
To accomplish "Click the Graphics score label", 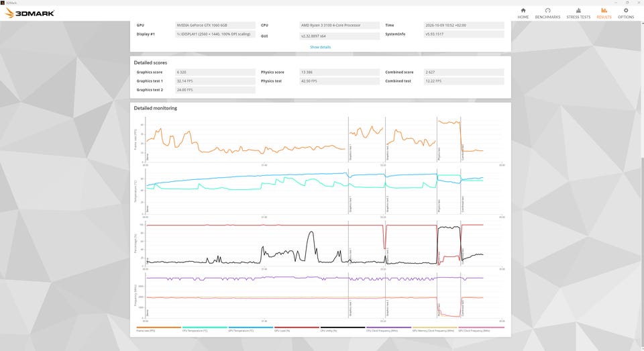I will pos(150,72).
